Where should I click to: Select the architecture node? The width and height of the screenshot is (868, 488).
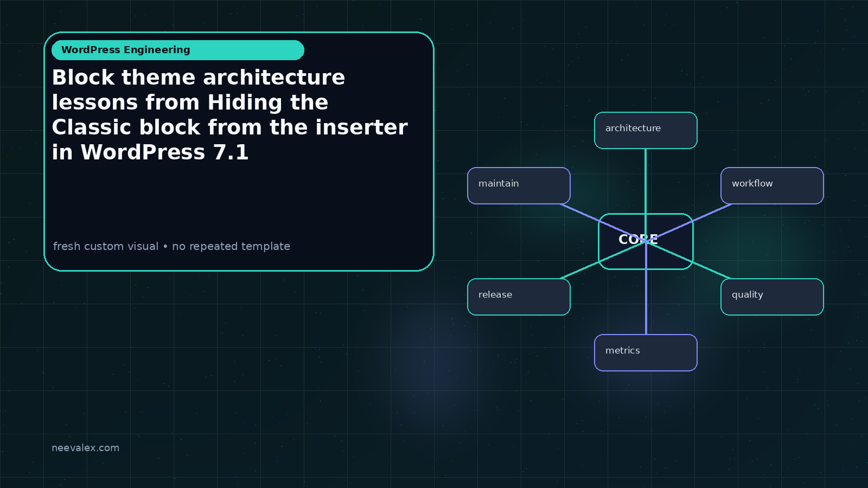646,130
